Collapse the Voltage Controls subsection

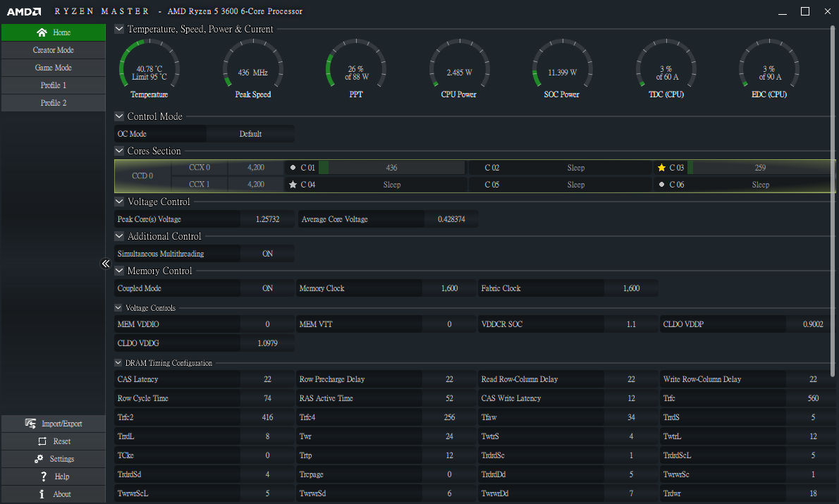118,307
